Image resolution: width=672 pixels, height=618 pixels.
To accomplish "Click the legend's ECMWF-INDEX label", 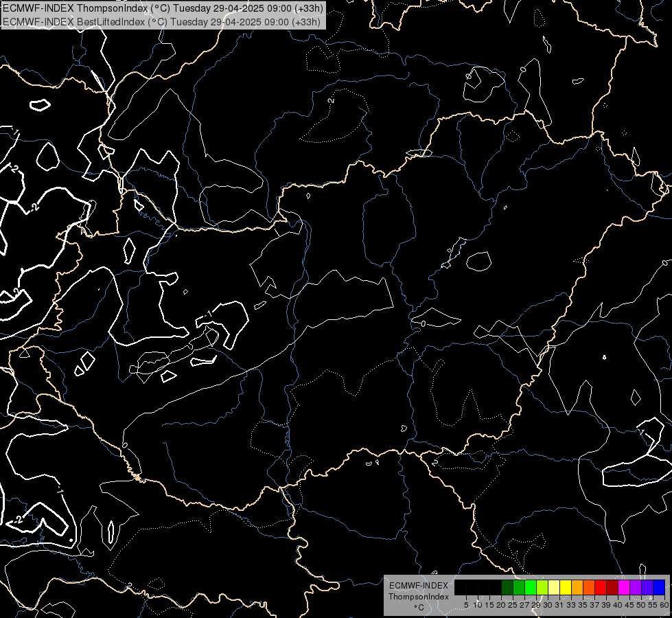I will (419, 586).
